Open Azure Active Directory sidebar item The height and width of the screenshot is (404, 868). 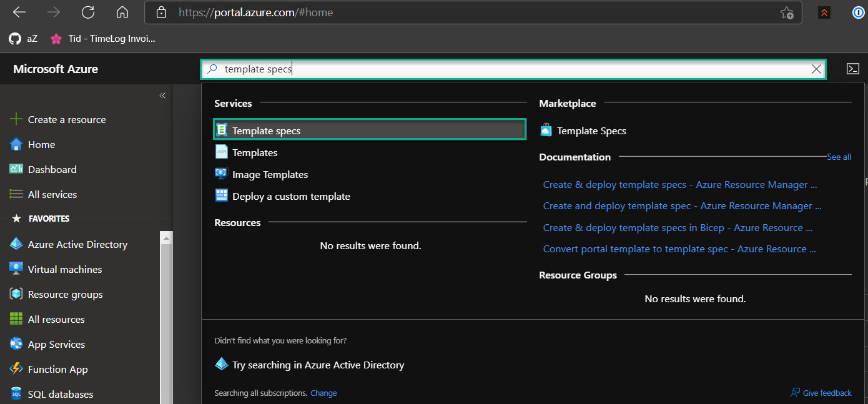pyautogui.click(x=69, y=244)
